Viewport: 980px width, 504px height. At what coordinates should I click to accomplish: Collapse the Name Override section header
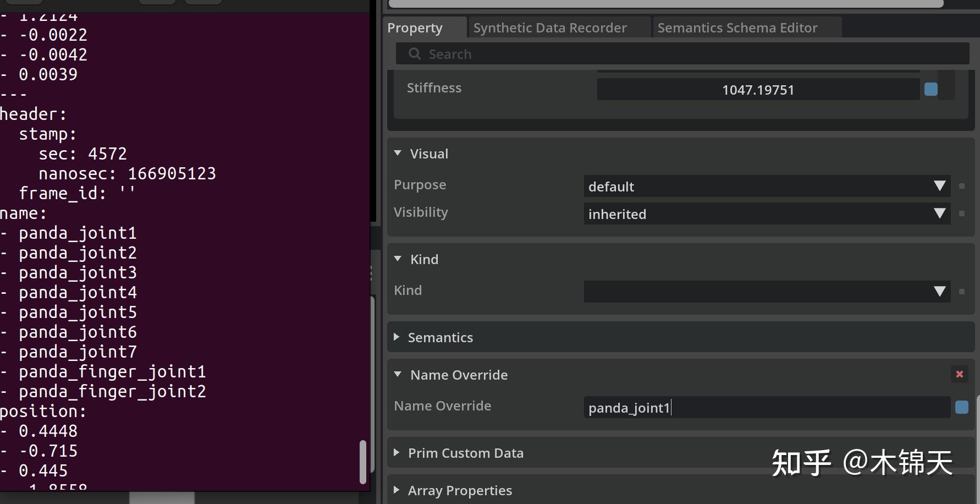click(398, 374)
